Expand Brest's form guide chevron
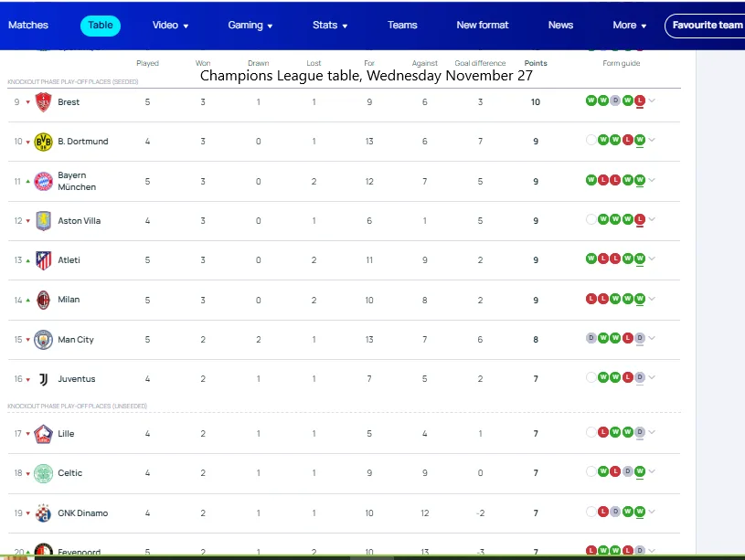 [652, 102]
